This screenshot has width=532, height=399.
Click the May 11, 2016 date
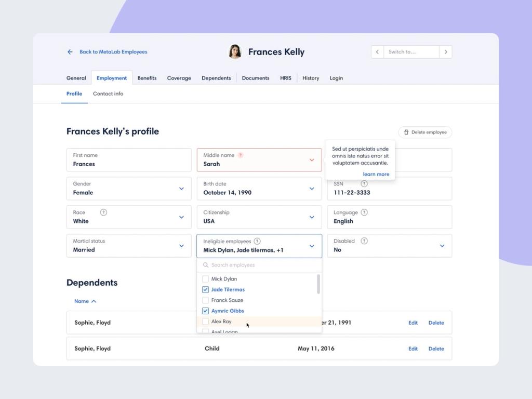[x=316, y=349]
